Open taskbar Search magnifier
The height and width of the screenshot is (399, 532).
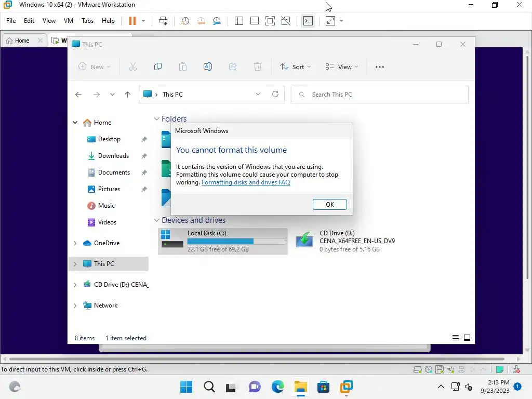[x=209, y=387]
